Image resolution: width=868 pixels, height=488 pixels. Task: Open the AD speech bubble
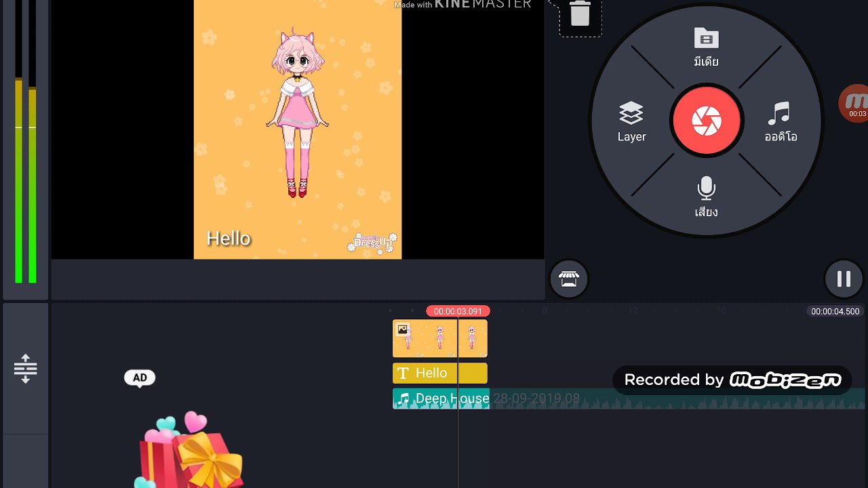click(140, 378)
